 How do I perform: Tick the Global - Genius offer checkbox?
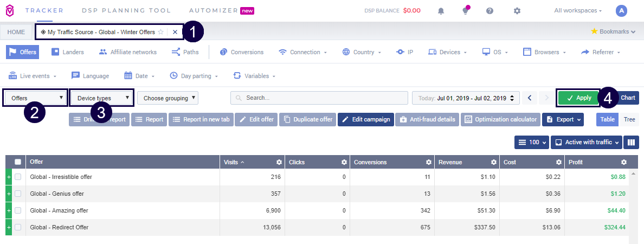point(18,194)
